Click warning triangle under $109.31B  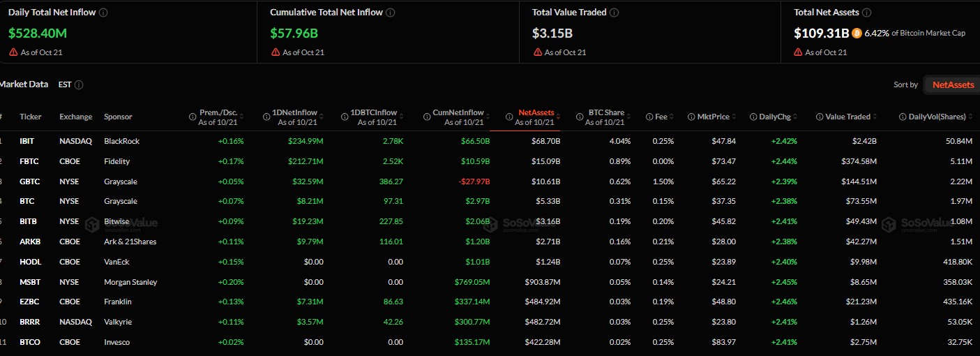pos(798,52)
